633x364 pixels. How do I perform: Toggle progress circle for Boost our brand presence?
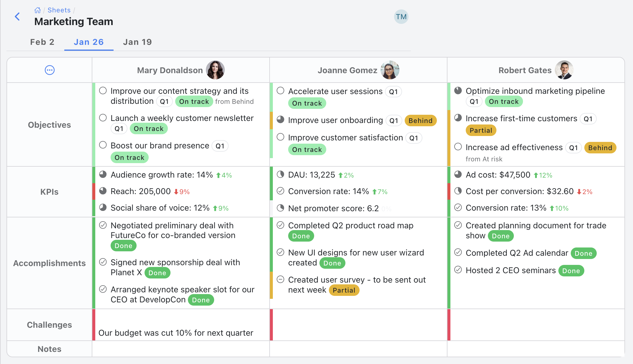tap(103, 145)
